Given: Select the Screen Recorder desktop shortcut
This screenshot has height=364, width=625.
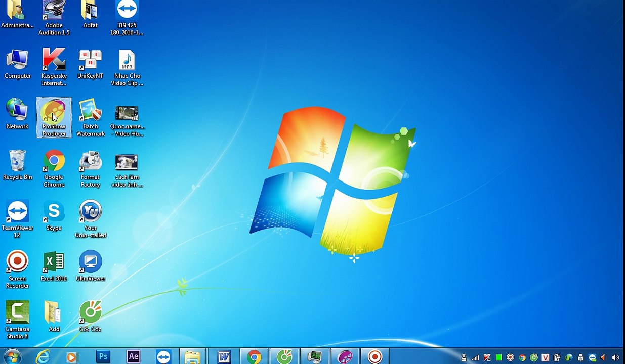Looking at the screenshot, I should [x=17, y=270].
